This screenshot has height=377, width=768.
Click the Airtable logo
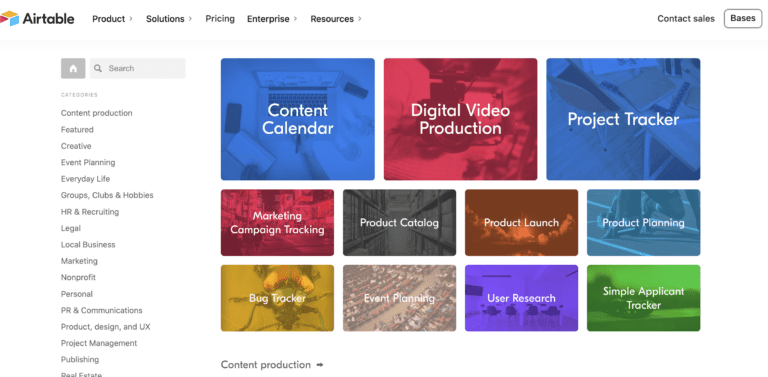(37, 19)
